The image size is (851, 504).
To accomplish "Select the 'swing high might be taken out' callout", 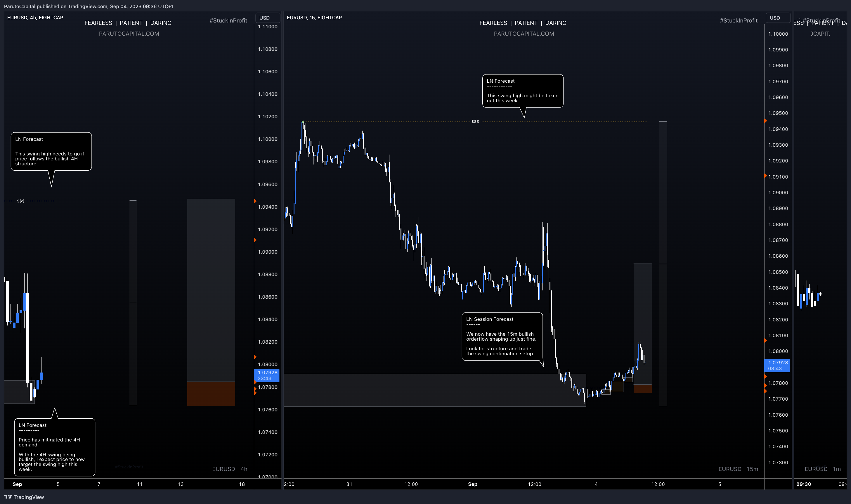I will (x=523, y=91).
